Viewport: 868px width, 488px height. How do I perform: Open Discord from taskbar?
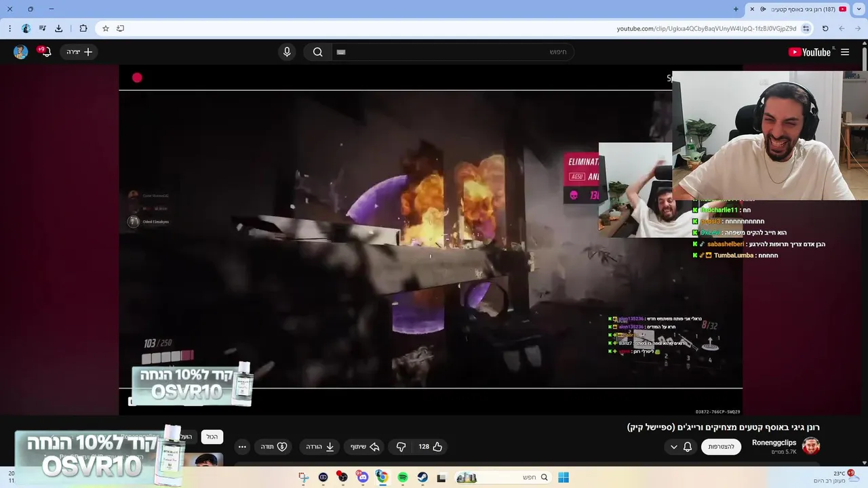pyautogui.click(x=362, y=477)
